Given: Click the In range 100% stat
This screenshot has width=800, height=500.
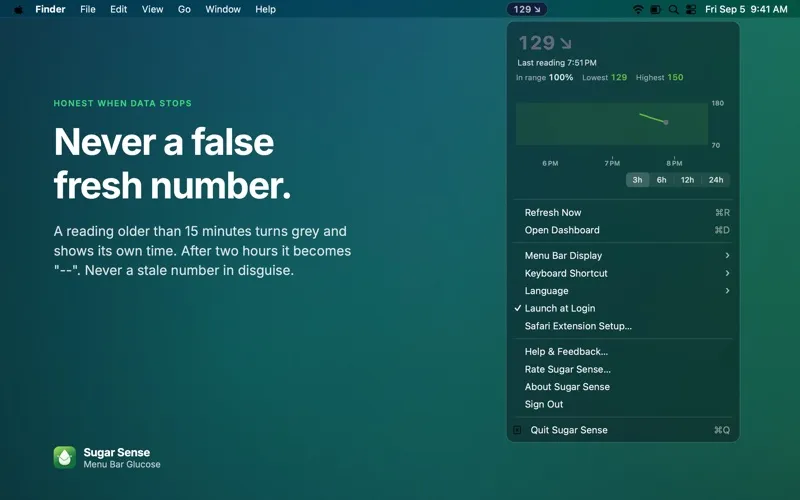Looking at the screenshot, I should click(x=544, y=78).
